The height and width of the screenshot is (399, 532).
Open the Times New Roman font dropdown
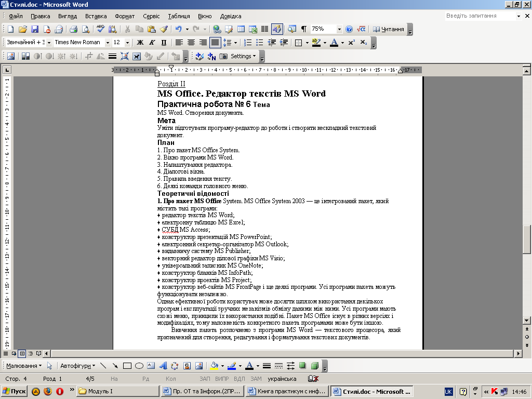pos(108,43)
